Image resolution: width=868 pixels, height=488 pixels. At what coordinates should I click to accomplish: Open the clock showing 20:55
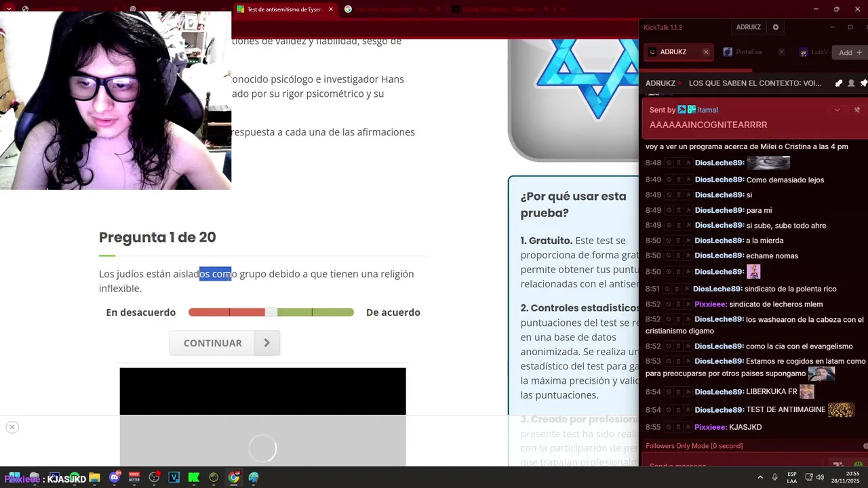pos(845,477)
